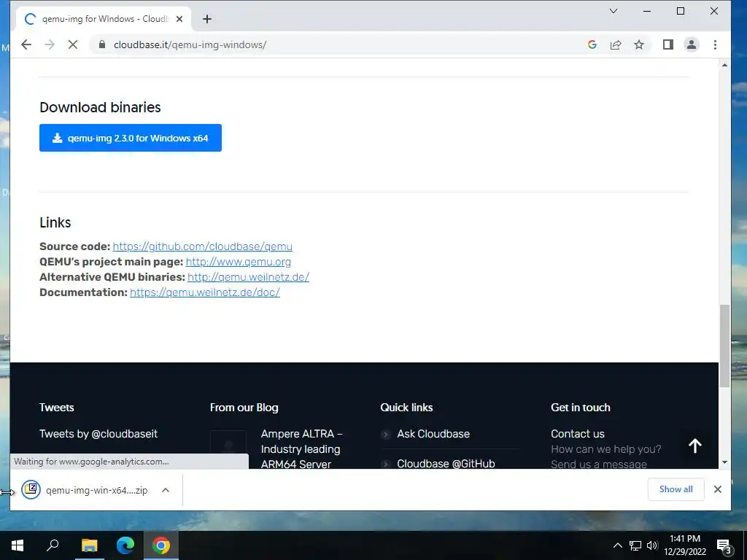Open network status tray icon

635,545
